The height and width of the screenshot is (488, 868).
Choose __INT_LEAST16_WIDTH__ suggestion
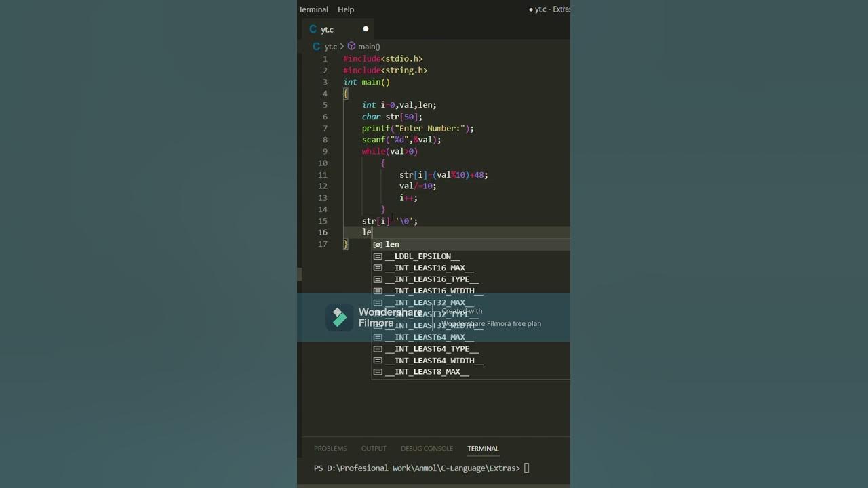471,291
